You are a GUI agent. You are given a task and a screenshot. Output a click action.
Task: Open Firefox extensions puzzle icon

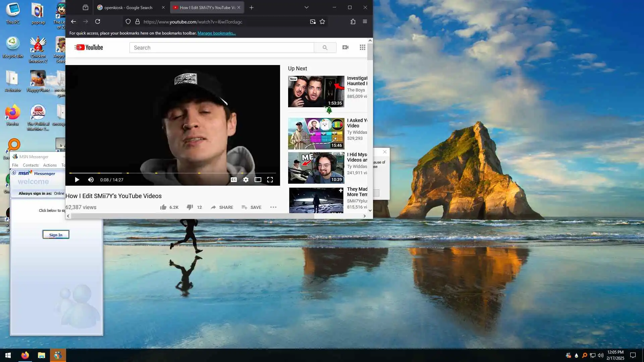(x=353, y=21)
